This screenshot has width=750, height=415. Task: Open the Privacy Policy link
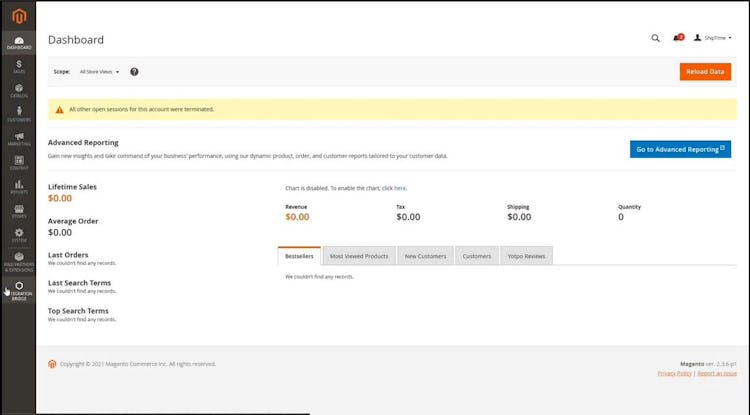click(x=674, y=373)
